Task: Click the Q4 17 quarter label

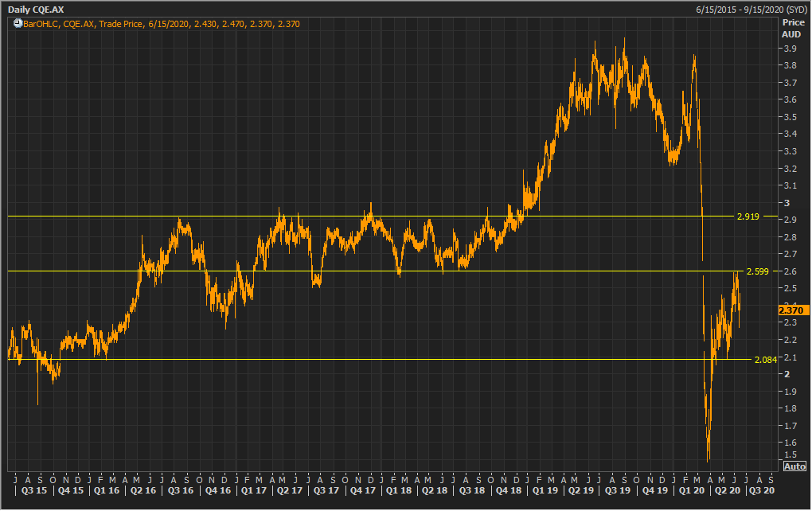Action: (362, 490)
